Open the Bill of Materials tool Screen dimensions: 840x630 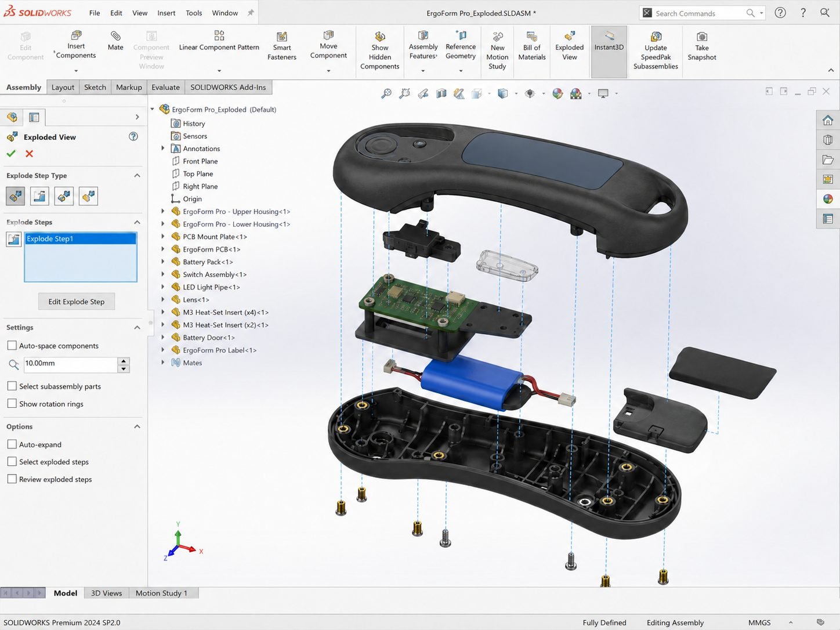(x=532, y=46)
